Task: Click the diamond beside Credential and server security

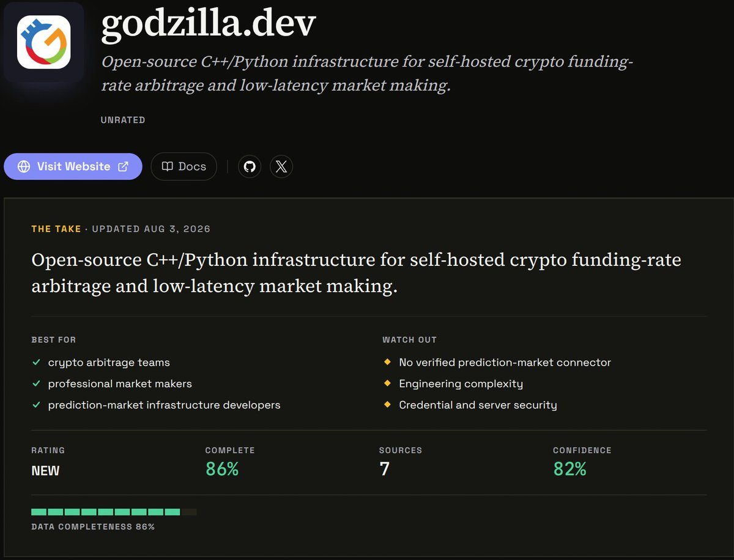Action: [387, 405]
